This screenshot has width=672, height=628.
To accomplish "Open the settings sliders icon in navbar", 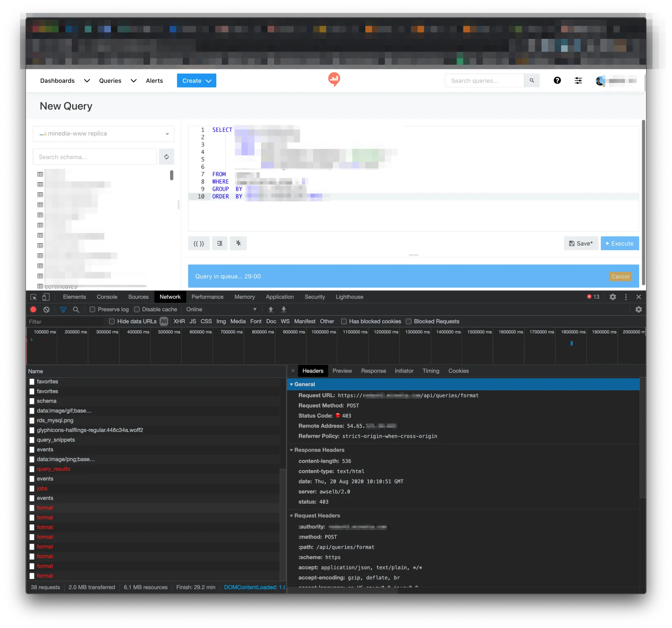I will coord(578,81).
